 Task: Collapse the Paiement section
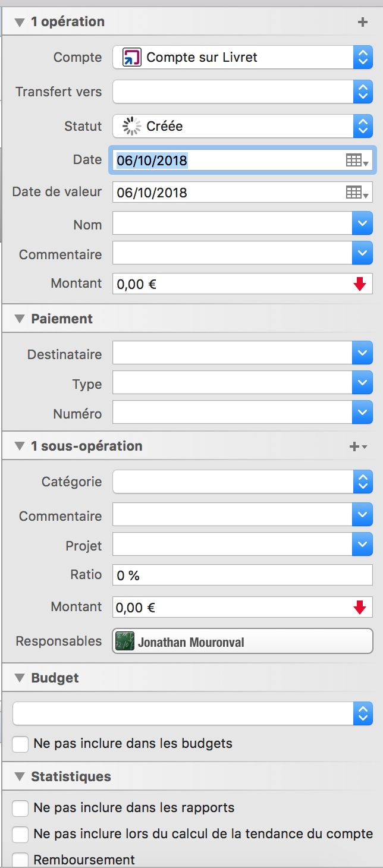pyautogui.click(x=20, y=319)
